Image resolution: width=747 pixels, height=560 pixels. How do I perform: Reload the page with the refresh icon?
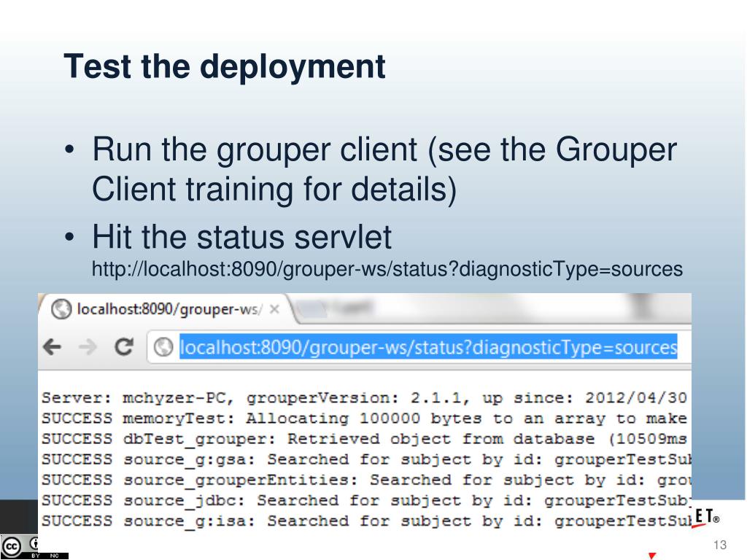point(124,346)
